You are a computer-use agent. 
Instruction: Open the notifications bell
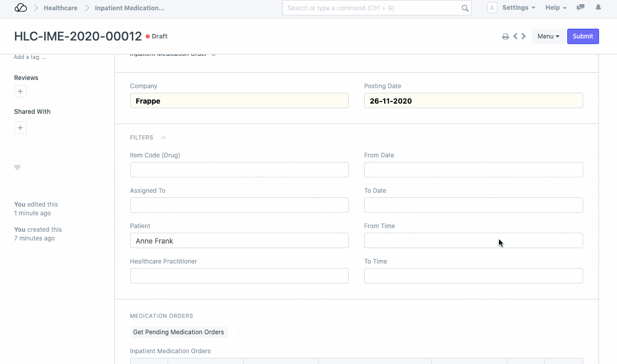coord(598,8)
